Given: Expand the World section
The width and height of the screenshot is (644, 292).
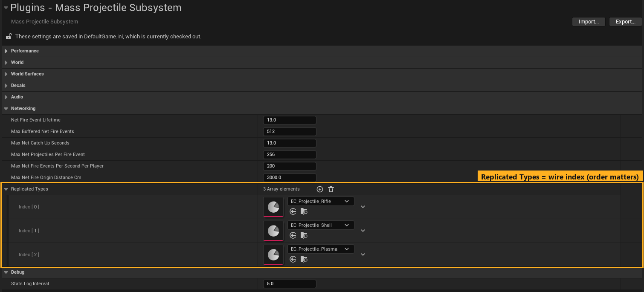Looking at the screenshot, I should (6, 63).
